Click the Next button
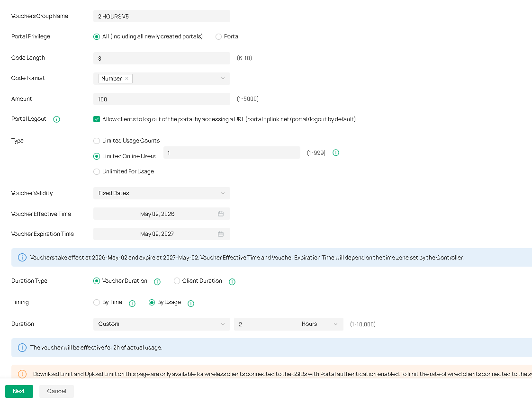This screenshot has height=404, width=532. pos(19,391)
